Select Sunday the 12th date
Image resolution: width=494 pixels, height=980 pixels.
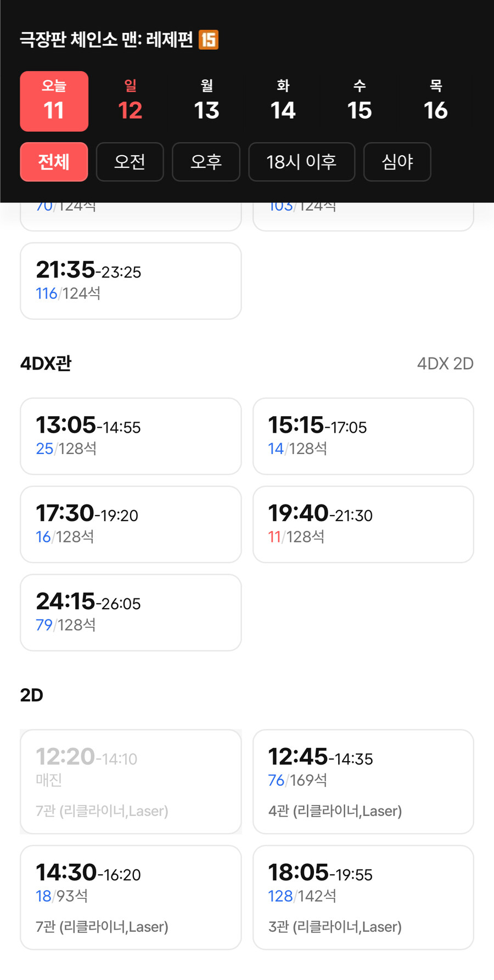pos(130,101)
